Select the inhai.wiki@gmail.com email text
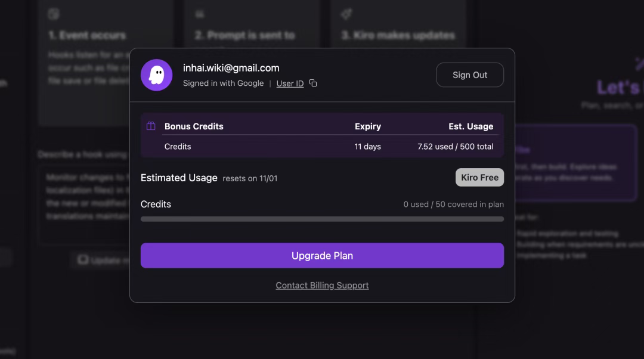Screen dimensions: 644x359 (x=231, y=68)
